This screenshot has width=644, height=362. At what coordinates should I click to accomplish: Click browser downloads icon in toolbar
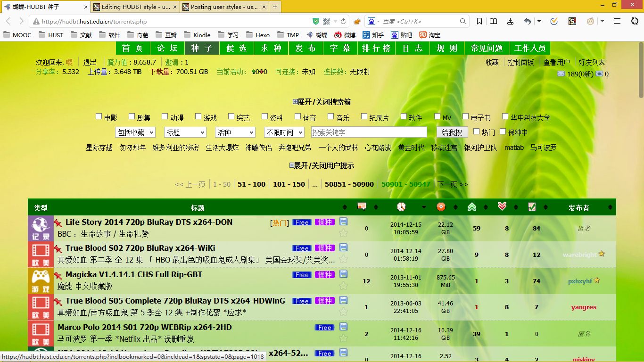510,21
